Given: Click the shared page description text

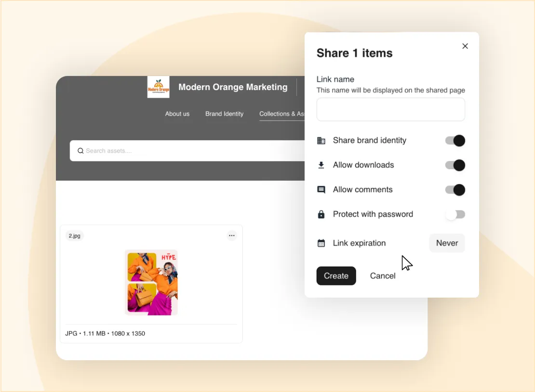Looking at the screenshot, I should point(390,90).
